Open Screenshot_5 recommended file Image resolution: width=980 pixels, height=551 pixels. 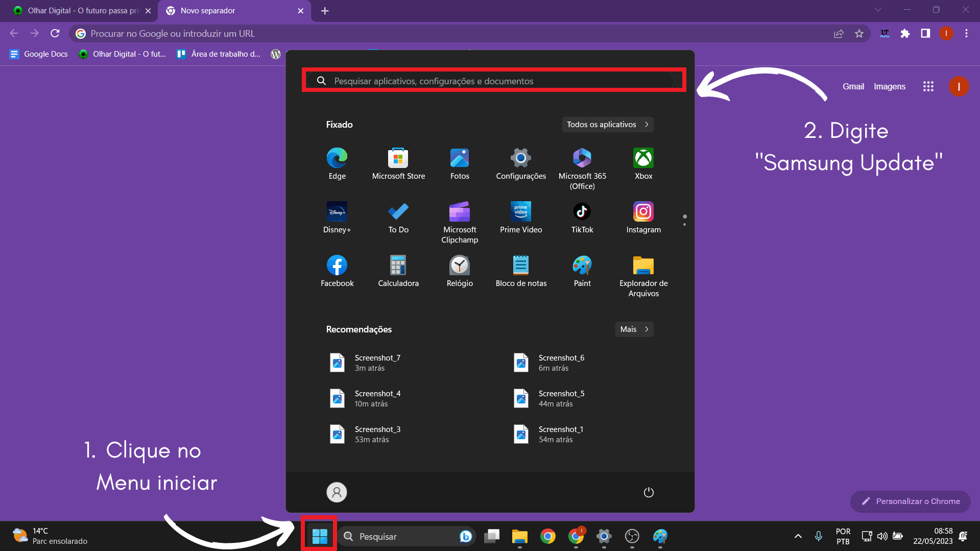(549, 398)
